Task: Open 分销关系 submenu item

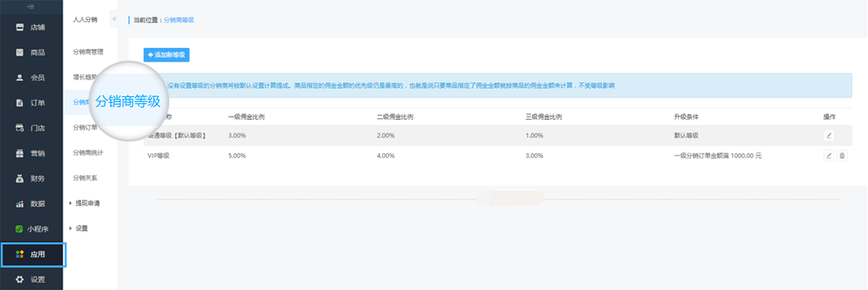Action: click(85, 178)
